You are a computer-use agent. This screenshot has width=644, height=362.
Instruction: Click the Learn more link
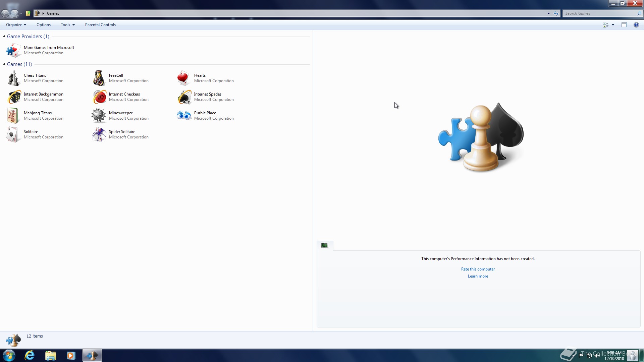tap(478, 276)
